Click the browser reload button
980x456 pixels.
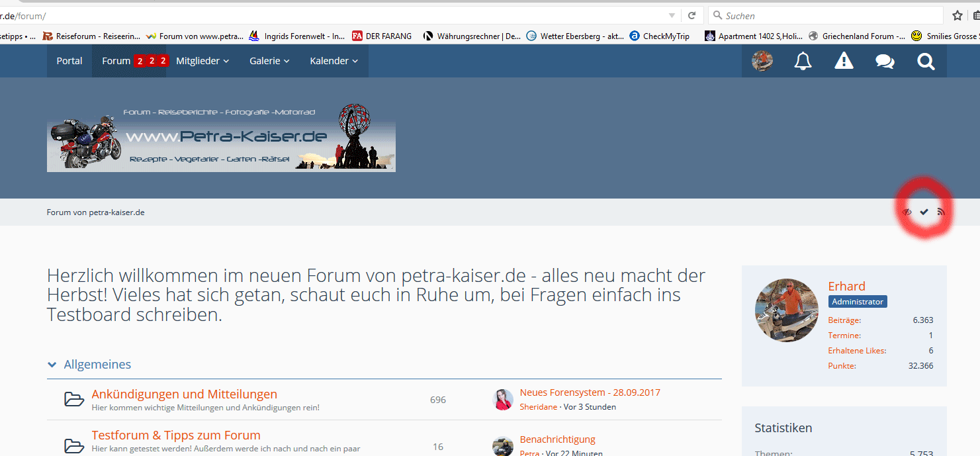(x=691, y=15)
